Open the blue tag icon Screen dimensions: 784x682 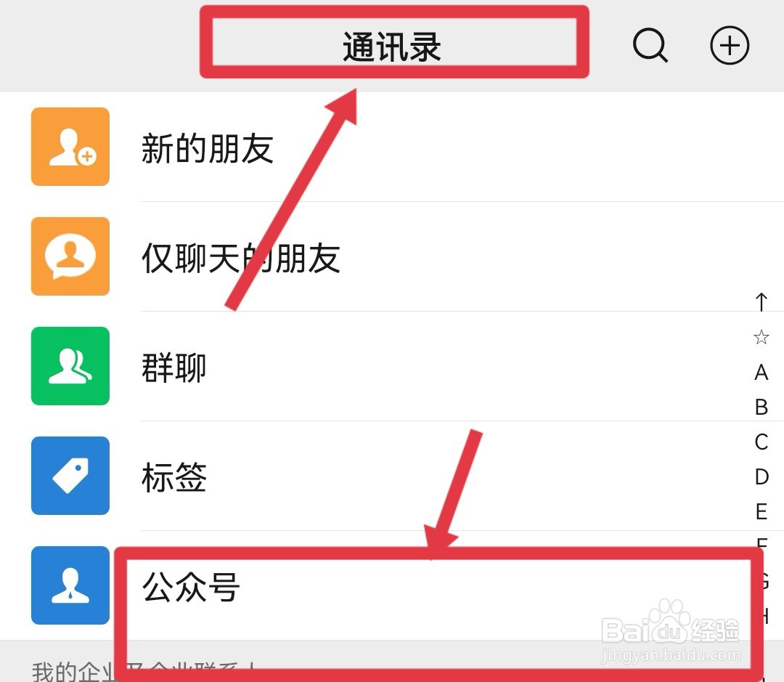[70, 475]
